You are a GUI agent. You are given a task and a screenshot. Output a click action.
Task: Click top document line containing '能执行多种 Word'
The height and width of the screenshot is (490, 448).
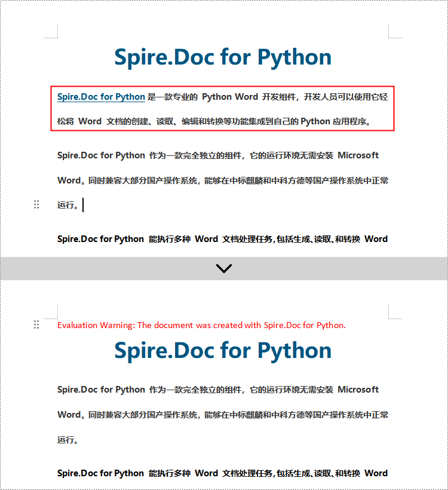(222, 239)
